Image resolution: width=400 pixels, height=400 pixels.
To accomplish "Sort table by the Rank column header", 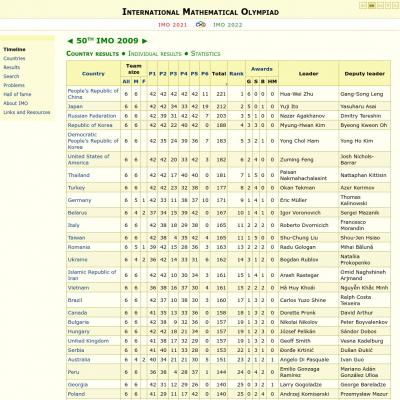I will (236, 74).
